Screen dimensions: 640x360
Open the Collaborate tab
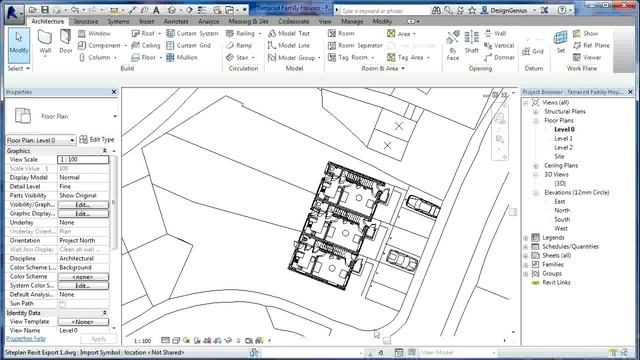click(x=293, y=21)
